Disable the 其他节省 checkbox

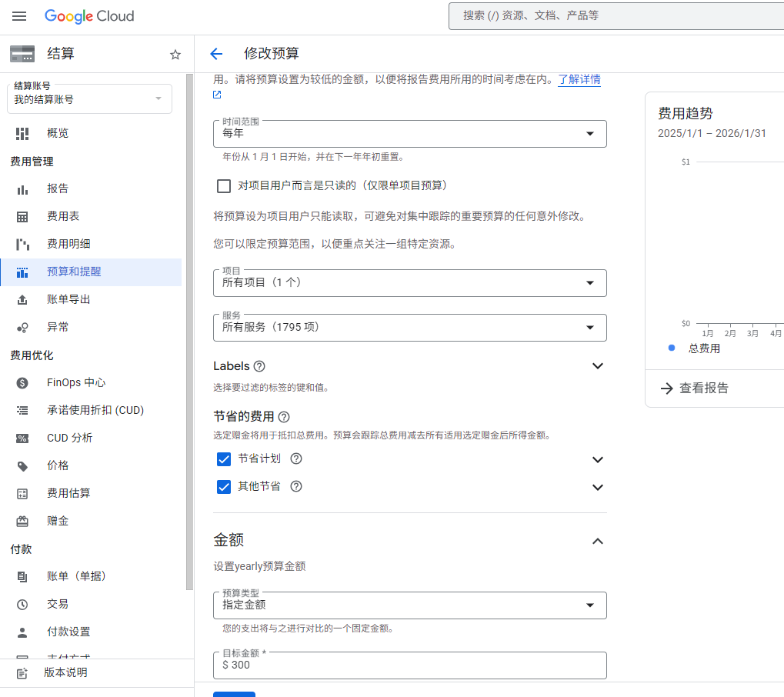(224, 487)
